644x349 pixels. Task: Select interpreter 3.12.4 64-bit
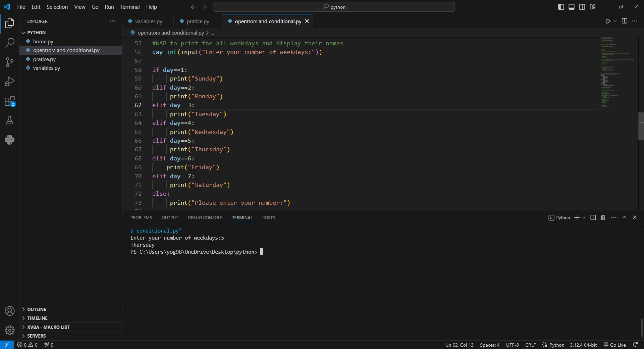click(x=583, y=345)
